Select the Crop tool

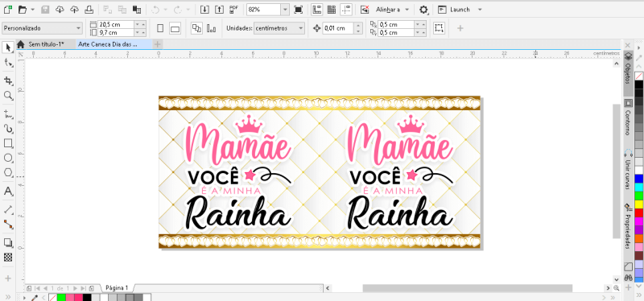pyautogui.click(x=8, y=80)
